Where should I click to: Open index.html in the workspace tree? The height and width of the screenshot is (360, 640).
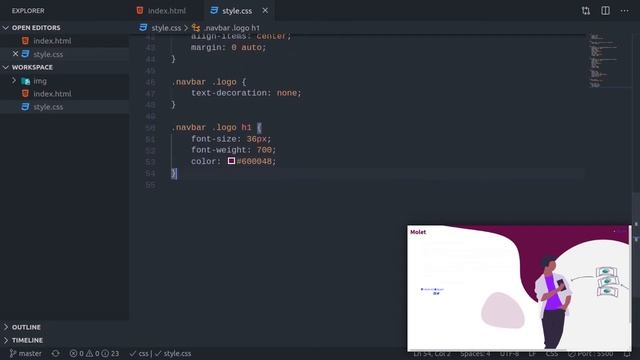[x=52, y=93]
